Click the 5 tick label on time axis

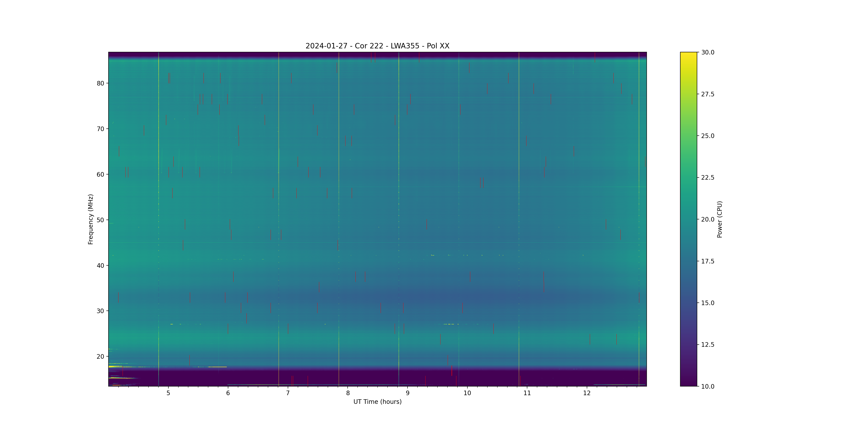168,393
